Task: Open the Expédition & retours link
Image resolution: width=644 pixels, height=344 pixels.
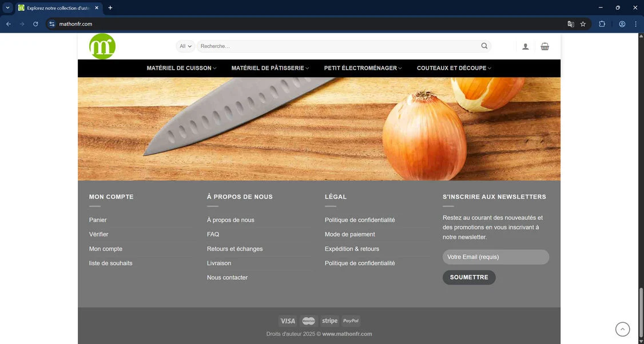Action: pyautogui.click(x=352, y=249)
